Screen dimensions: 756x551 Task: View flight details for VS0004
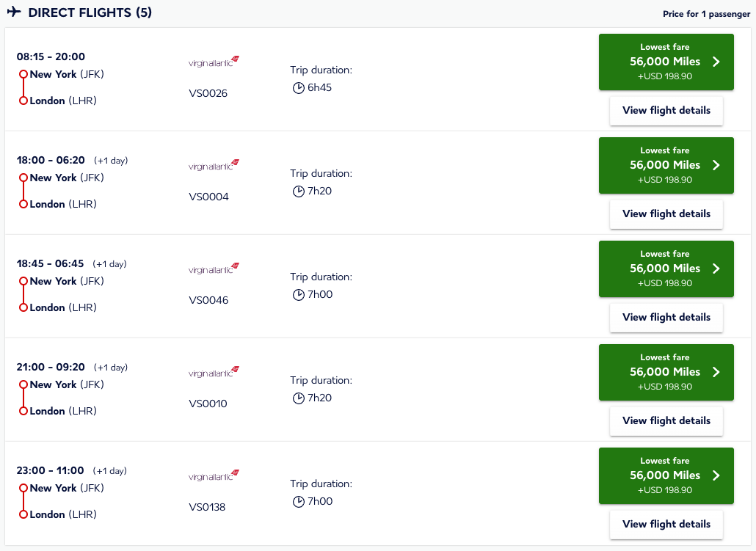pos(666,214)
